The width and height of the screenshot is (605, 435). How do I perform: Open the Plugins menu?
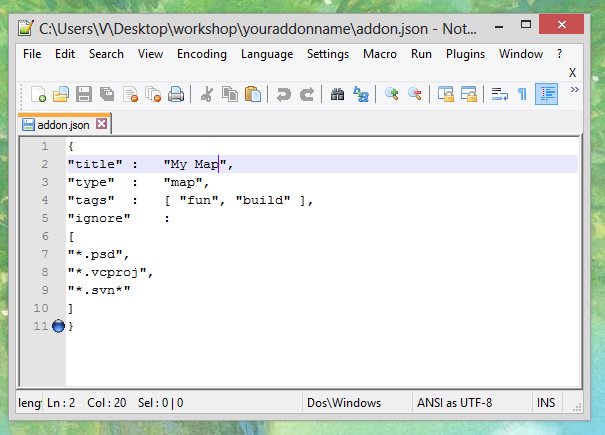(465, 54)
